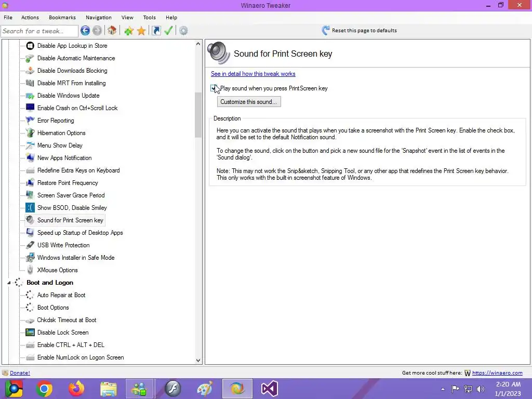Open the Tools menu
The height and width of the screenshot is (399, 532).
pos(150,17)
